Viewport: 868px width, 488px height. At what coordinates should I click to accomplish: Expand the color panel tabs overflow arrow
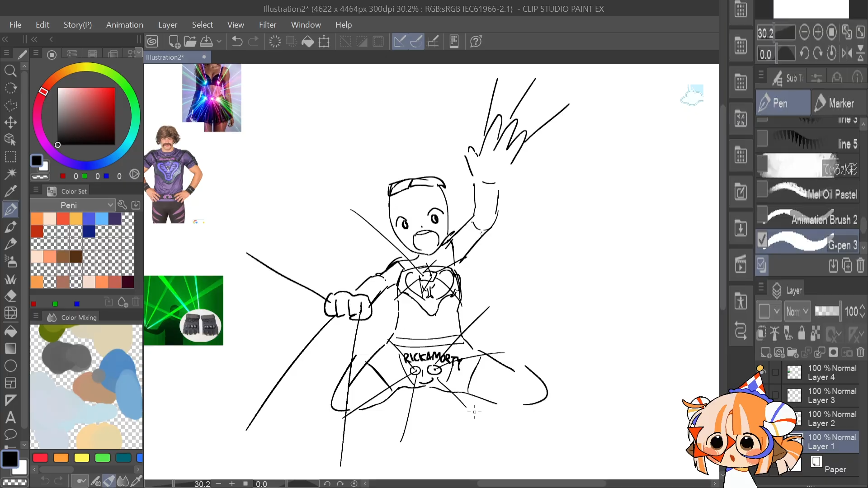(x=139, y=53)
